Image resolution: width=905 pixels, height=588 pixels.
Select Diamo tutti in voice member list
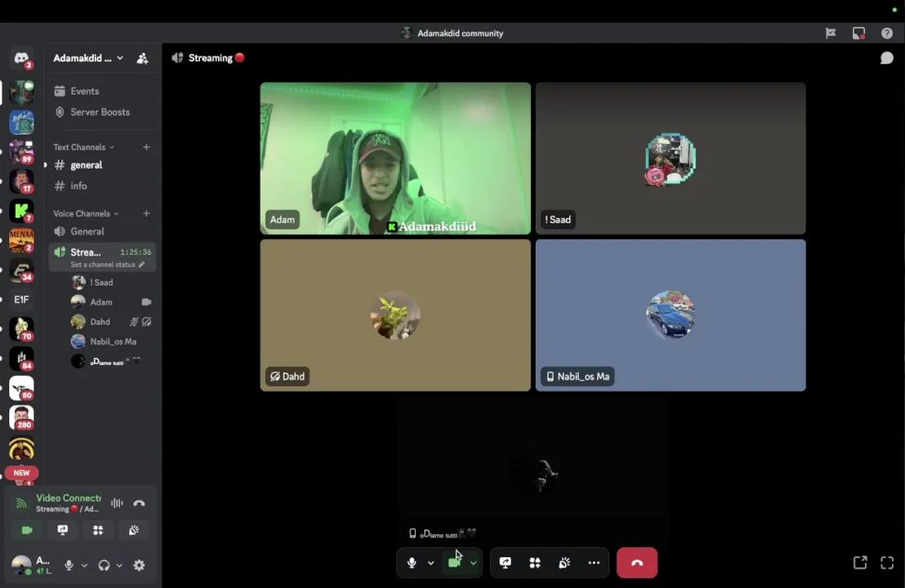click(107, 361)
